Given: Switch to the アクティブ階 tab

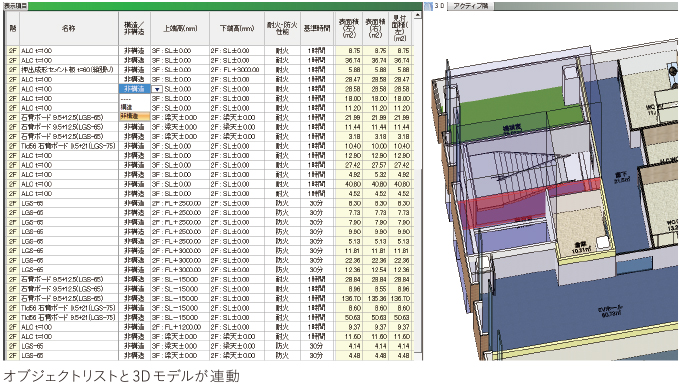Looking at the screenshot, I should (x=471, y=6).
